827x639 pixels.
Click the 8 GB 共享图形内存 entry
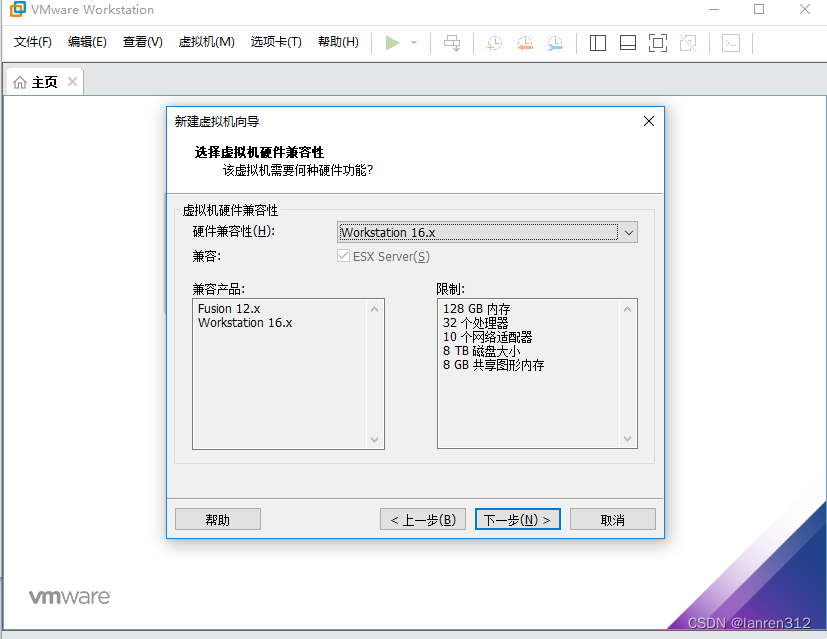pos(494,365)
